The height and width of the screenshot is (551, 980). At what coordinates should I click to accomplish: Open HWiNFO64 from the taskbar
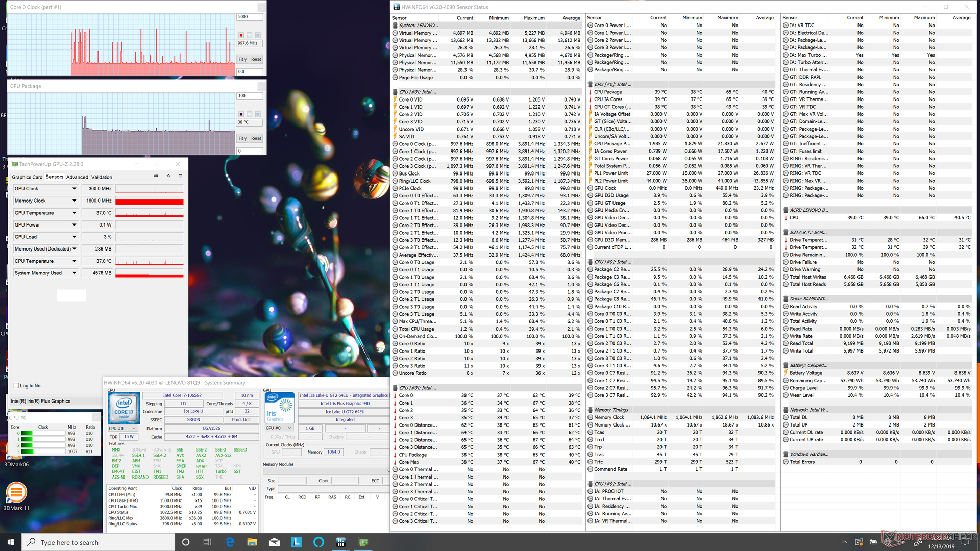coord(341,542)
